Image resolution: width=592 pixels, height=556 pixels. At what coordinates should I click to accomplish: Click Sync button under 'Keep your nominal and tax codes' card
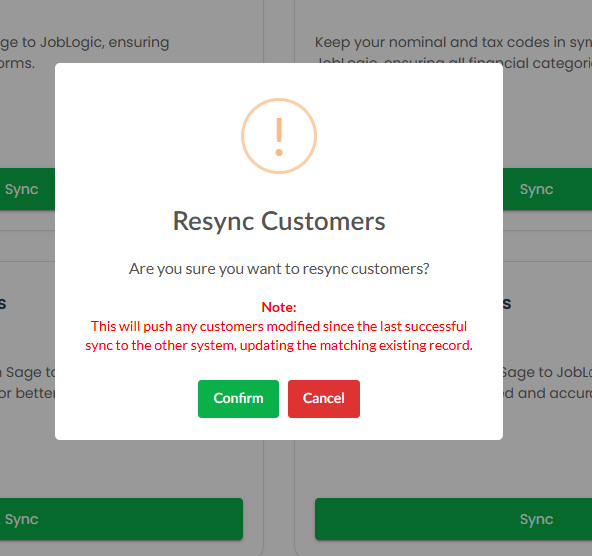pos(547,189)
